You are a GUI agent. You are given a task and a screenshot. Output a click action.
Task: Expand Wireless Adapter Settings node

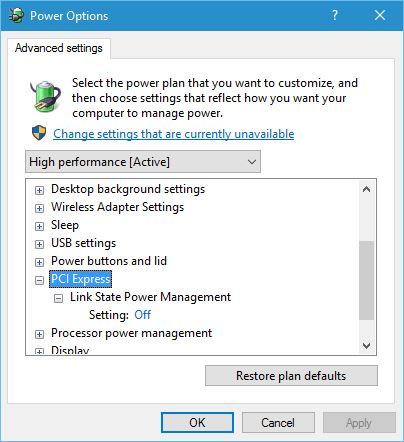pyautogui.click(x=39, y=208)
